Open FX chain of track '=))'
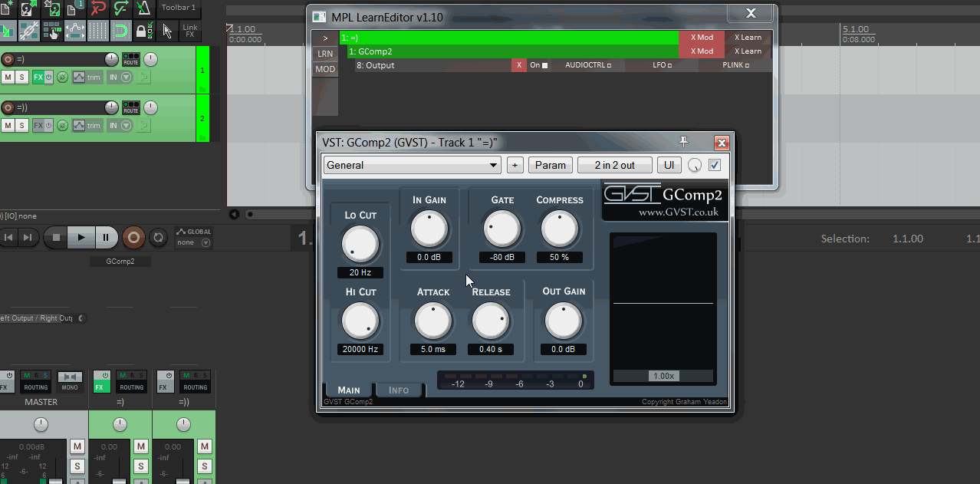Image resolution: width=980 pixels, height=484 pixels. point(38,126)
